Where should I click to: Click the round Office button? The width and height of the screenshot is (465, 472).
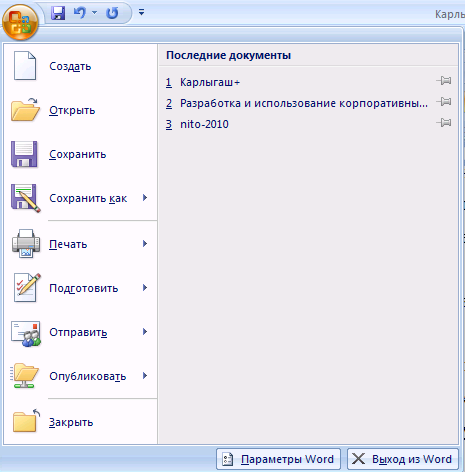click(x=20, y=22)
